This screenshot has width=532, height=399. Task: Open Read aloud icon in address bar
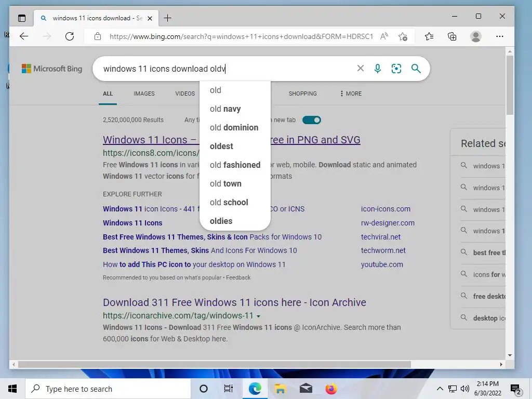[384, 36]
